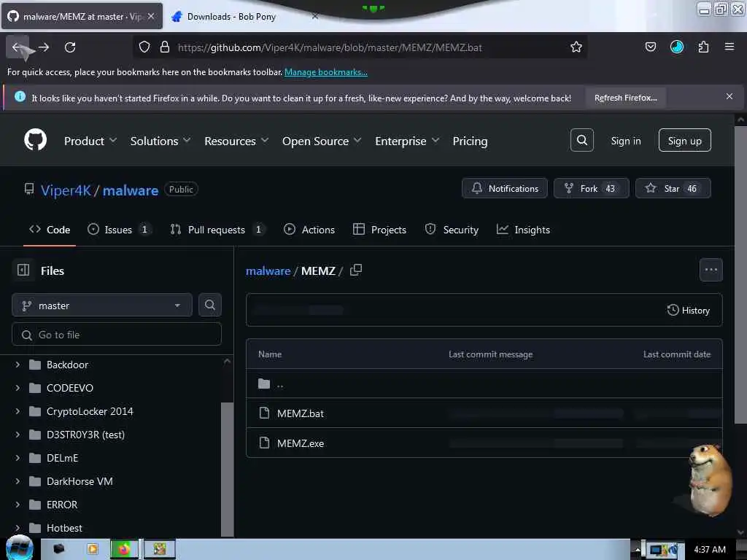Click the Sign up button
The height and width of the screenshot is (560, 747).
684,141
